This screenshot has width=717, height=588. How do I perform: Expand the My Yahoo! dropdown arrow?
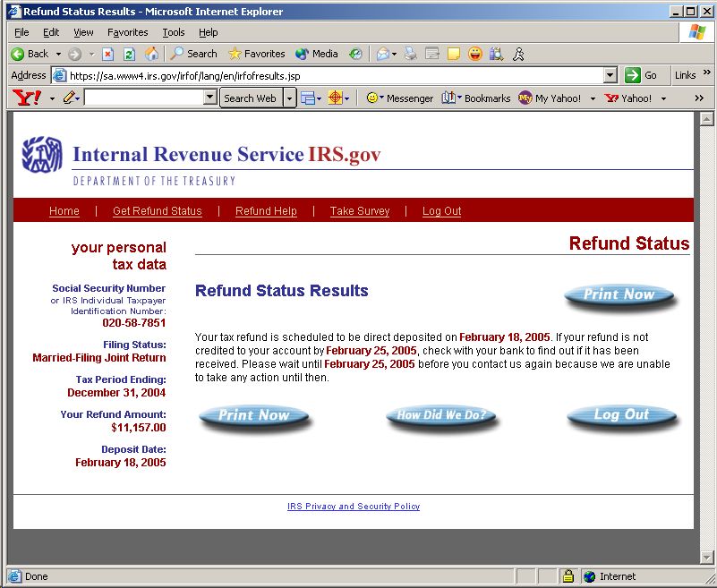pos(593,98)
